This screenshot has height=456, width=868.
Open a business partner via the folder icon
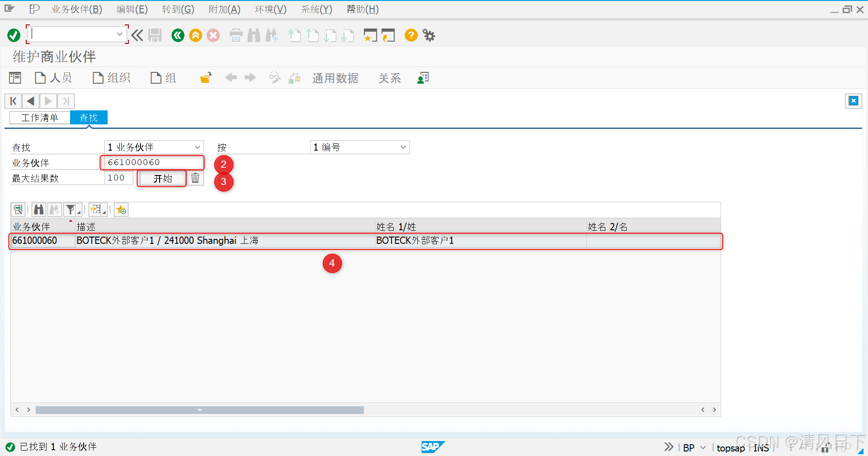pos(205,77)
